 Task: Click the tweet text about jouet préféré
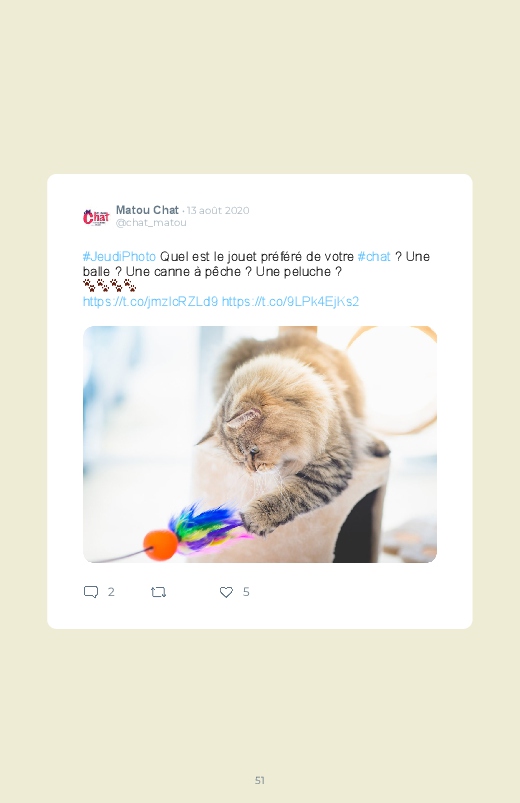(x=256, y=264)
